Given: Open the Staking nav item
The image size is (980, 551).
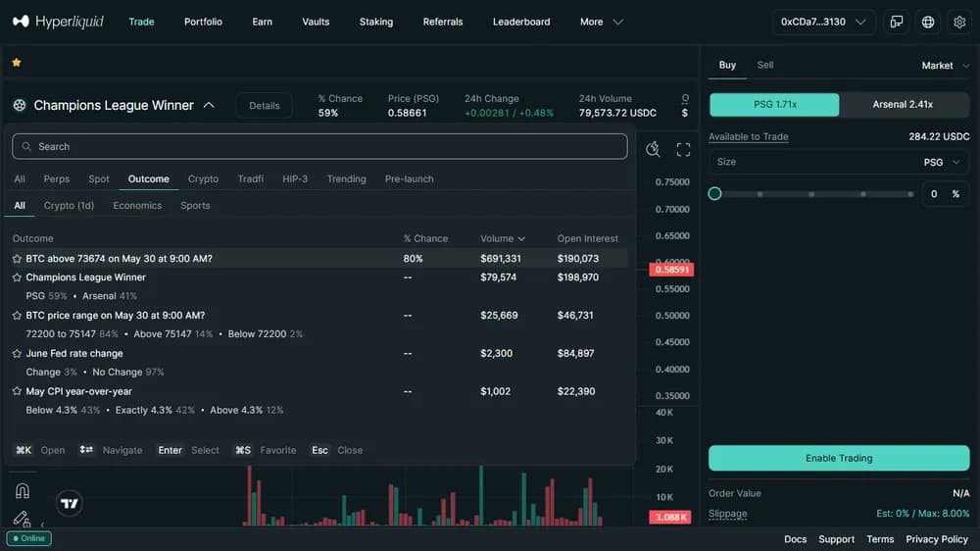Looking at the screenshot, I should [376, 22].
